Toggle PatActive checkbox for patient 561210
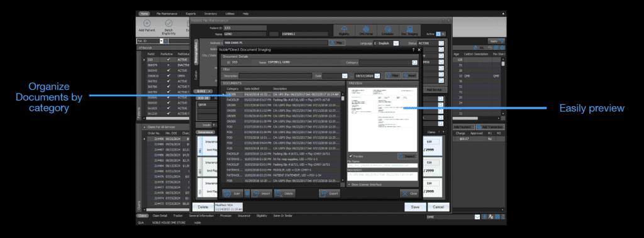 pos(168,113)
